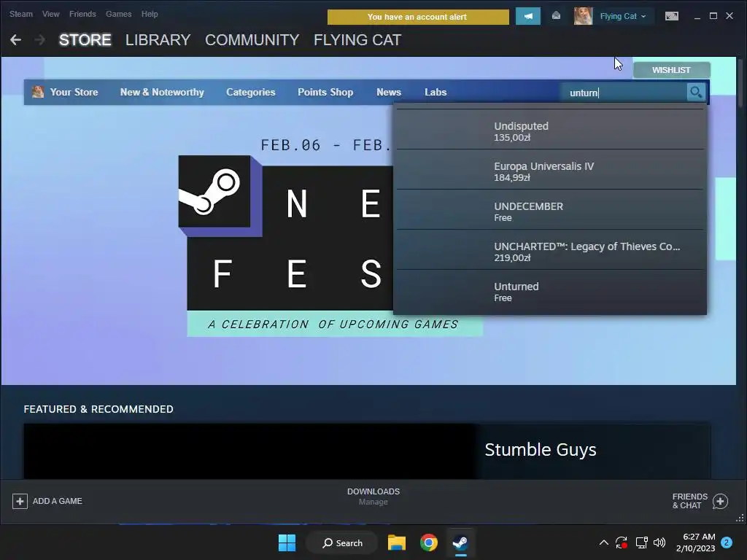Open the inbox envelope icon
The height and width of the screenshot is (560, 747).
click(x=556, y=16)
